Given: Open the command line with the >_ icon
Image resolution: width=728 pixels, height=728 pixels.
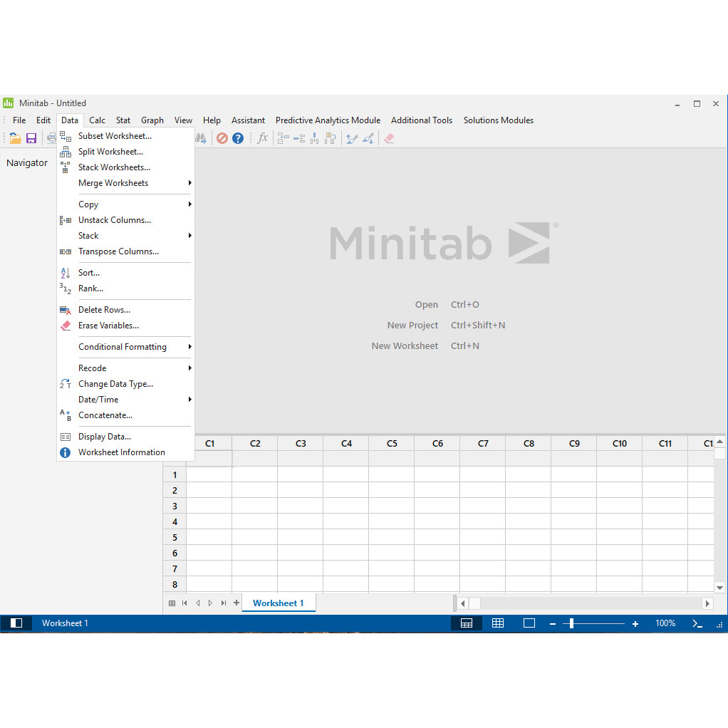Looking at the screenshot, I should tap(697, 623).
